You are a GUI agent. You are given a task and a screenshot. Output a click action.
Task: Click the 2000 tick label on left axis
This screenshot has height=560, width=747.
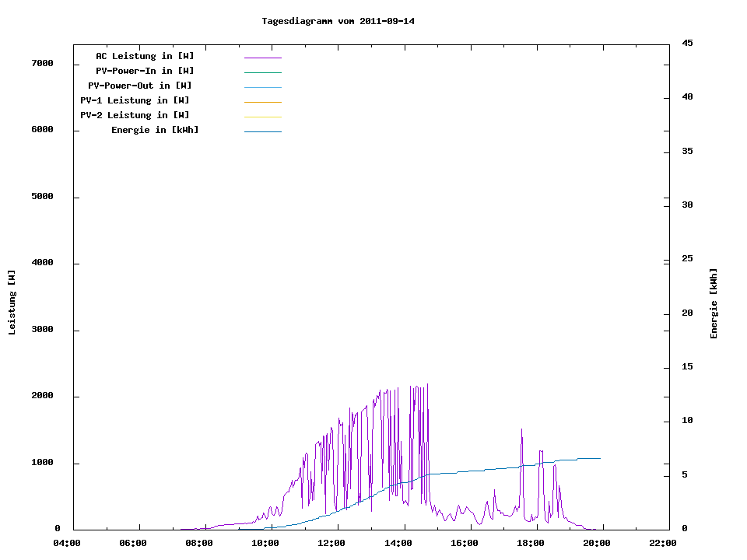42,396
